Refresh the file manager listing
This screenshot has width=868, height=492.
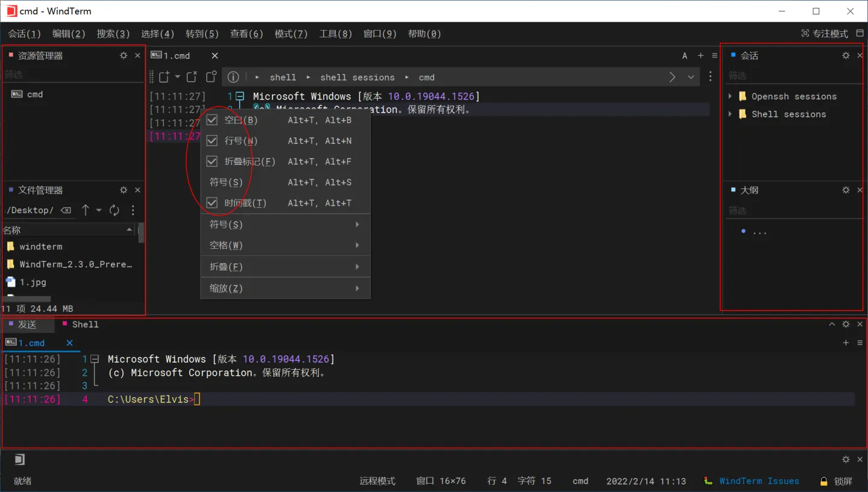[115, 210]
